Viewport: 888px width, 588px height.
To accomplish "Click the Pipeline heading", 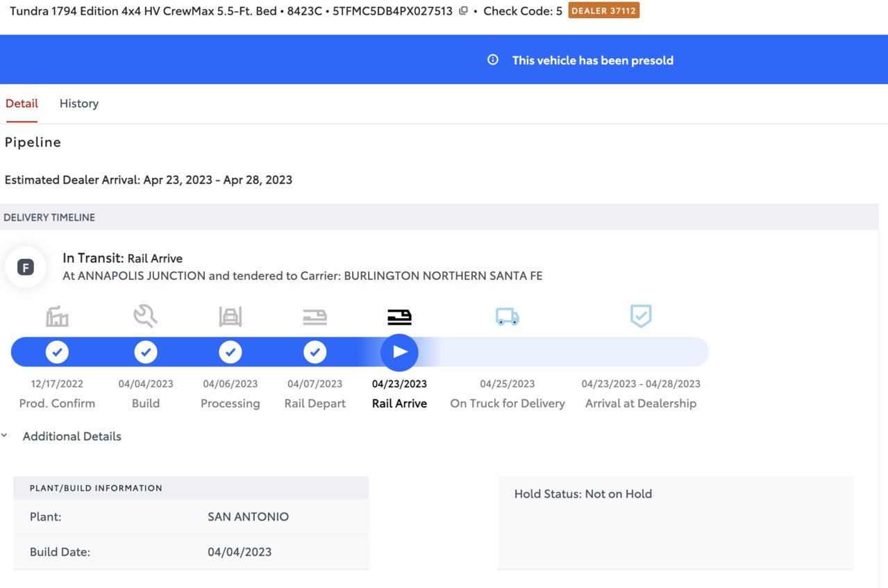I will coord(33,142).
